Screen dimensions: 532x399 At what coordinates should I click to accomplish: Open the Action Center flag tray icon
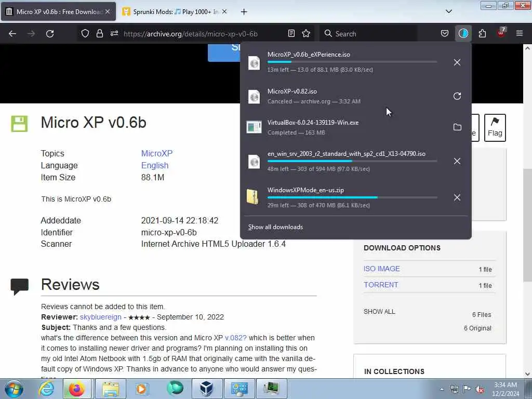point(467,389)
